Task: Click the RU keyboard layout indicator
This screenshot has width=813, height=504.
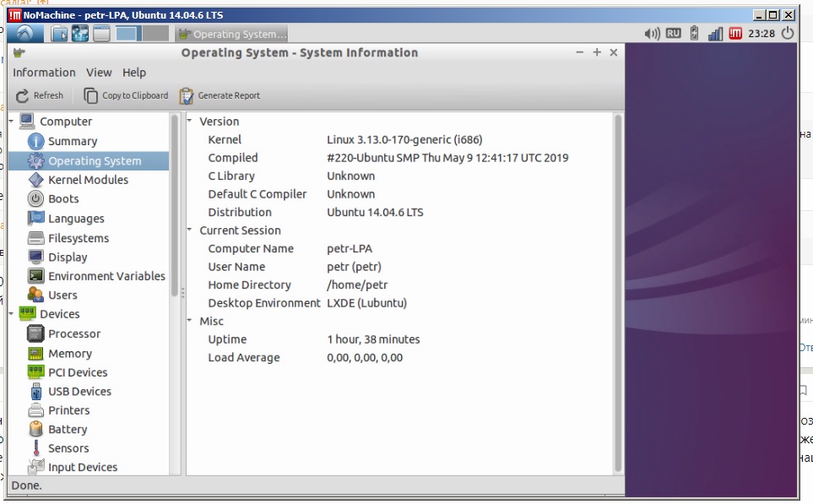Action: coord(673,34)
